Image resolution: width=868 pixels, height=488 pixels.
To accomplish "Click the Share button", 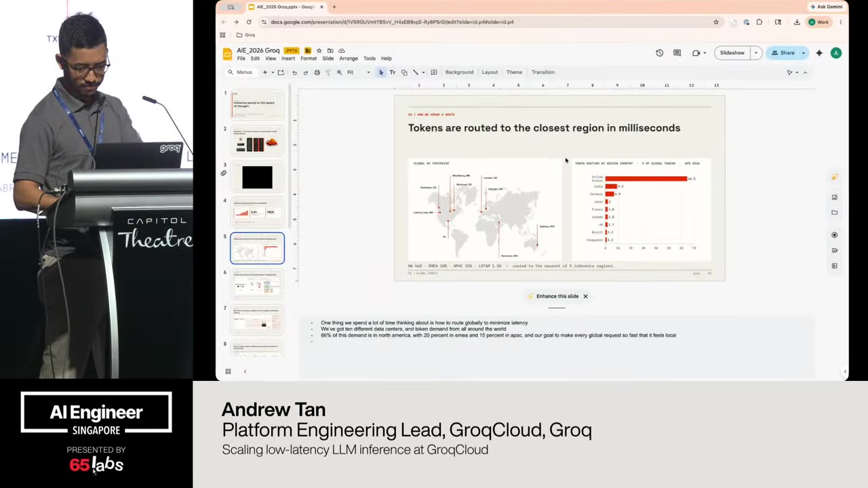I will [x=783, y=53].
